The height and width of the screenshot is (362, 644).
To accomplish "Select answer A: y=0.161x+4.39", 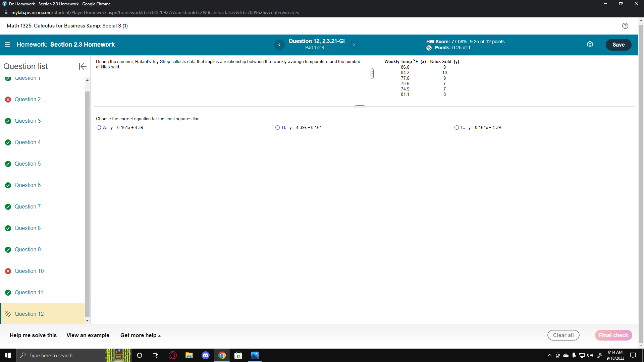I will pos(99,128).
